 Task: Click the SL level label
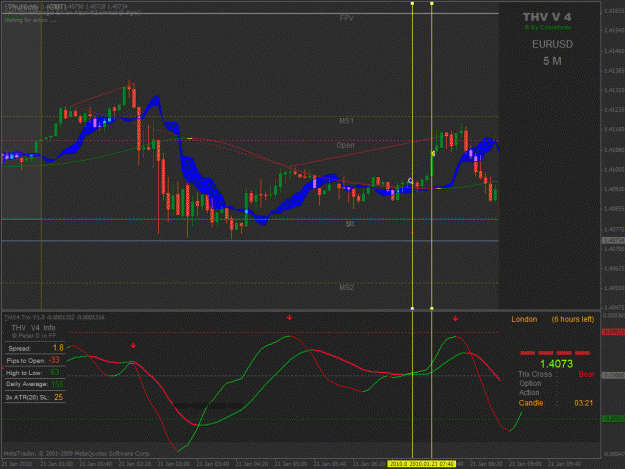click(350, 224)
